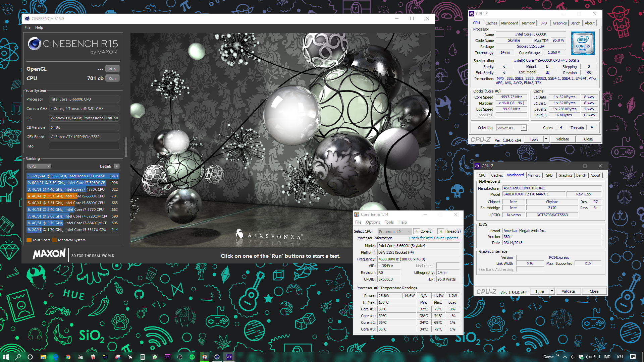Open File menu in Core Temp
The image size is (644, 362).
tap(358, 222)
